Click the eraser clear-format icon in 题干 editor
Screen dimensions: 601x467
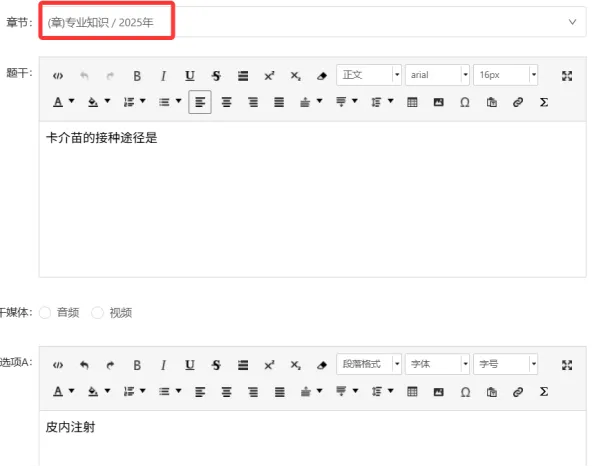[x=322, y=76]
